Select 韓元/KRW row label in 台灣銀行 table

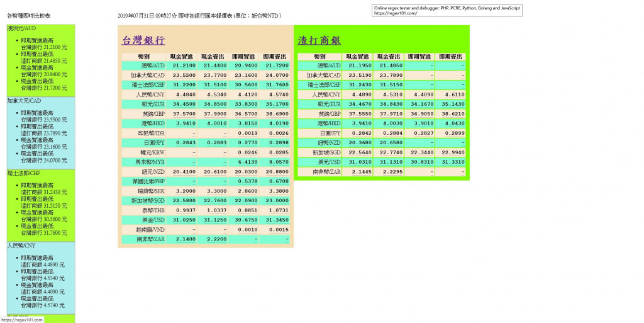click(x=152, y=152)
